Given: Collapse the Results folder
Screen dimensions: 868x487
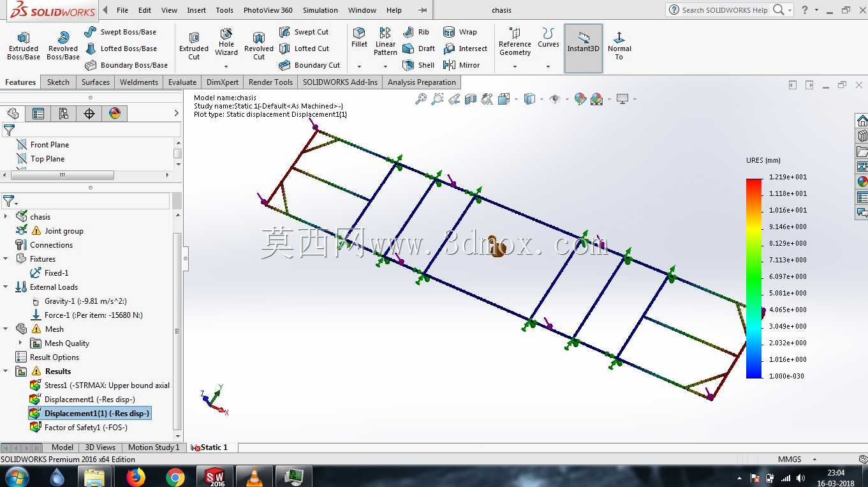Looking at the screenshot, I should (x=6, y=371).
